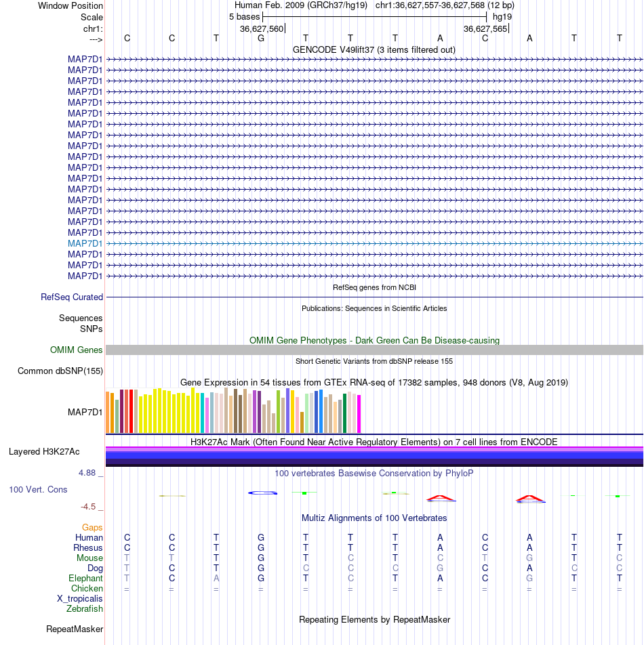The height and width of the screenshot is (645, 644).
Task: Click the GENCODE V49lift37 track title
Action: 374,49
